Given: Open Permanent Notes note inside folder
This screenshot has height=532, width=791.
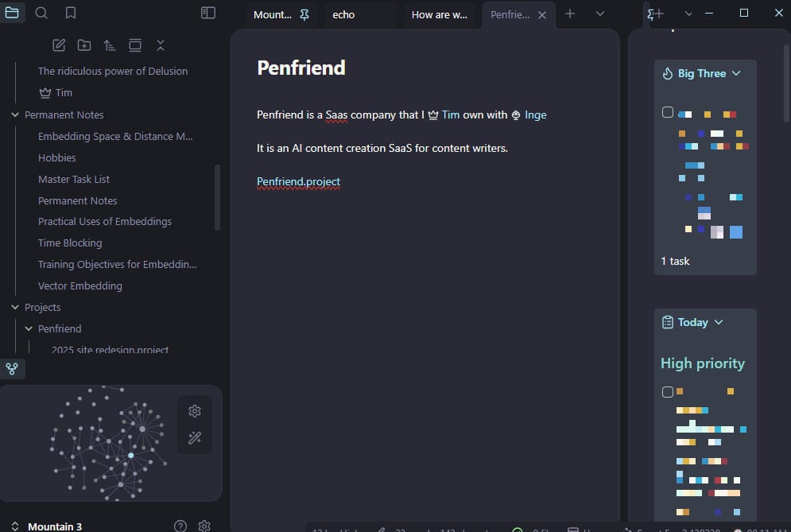Looking at the screenshot, I should (78, 201).
